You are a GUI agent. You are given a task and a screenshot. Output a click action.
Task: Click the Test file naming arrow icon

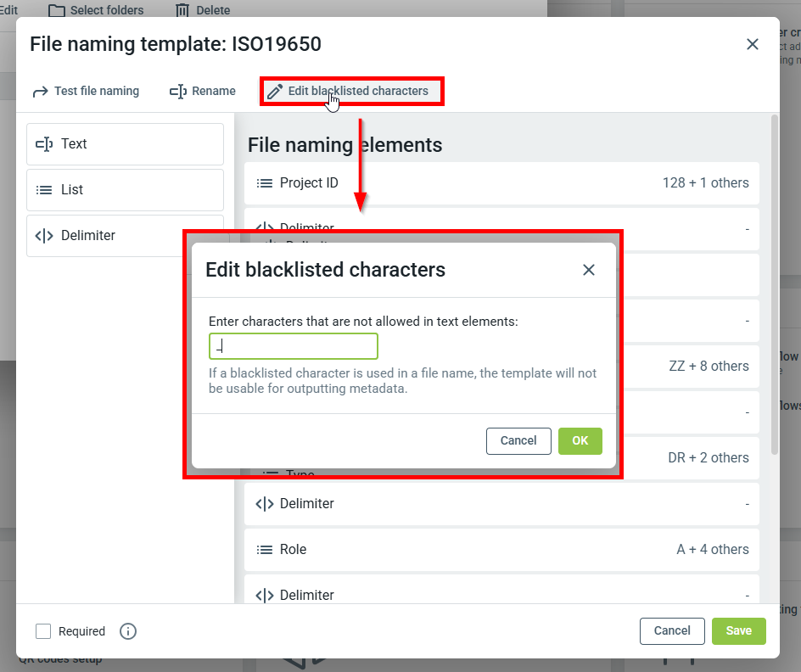tap(40, 92)
